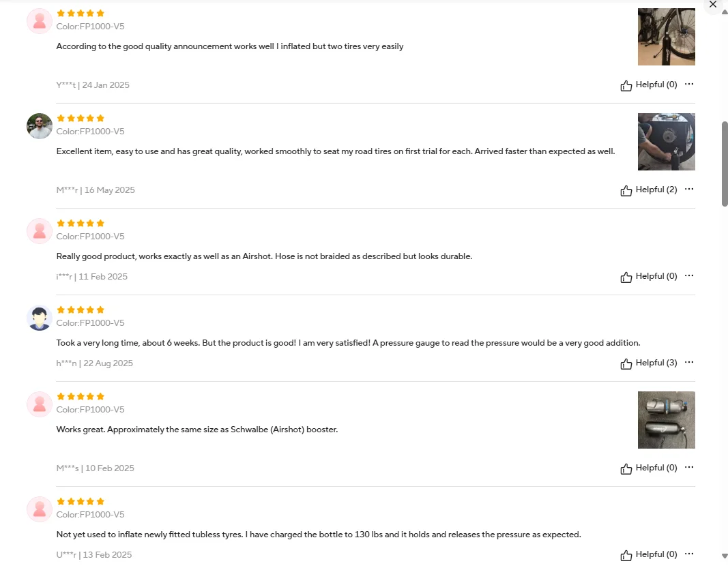Mark M***s's Schwalbe review as helpful
Image resolution: width=728 pixels, height=570 pixels.
(x=649, y=468)
